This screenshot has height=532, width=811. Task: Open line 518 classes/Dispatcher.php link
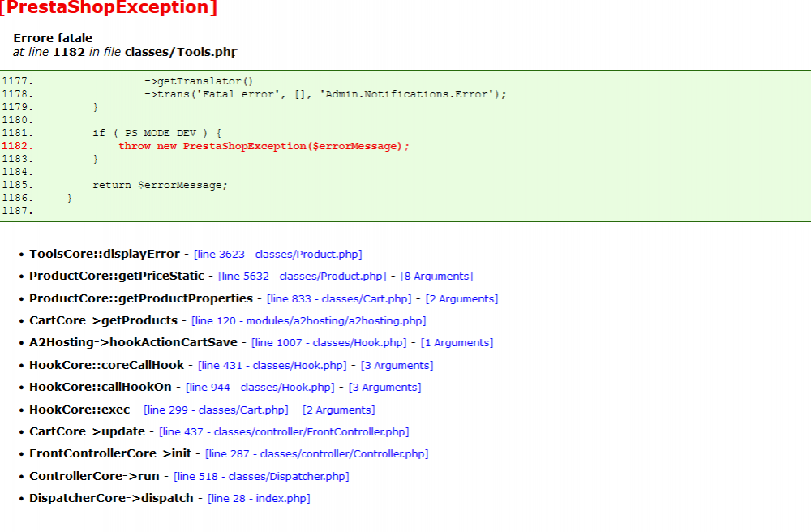click(x=261, y=476)
